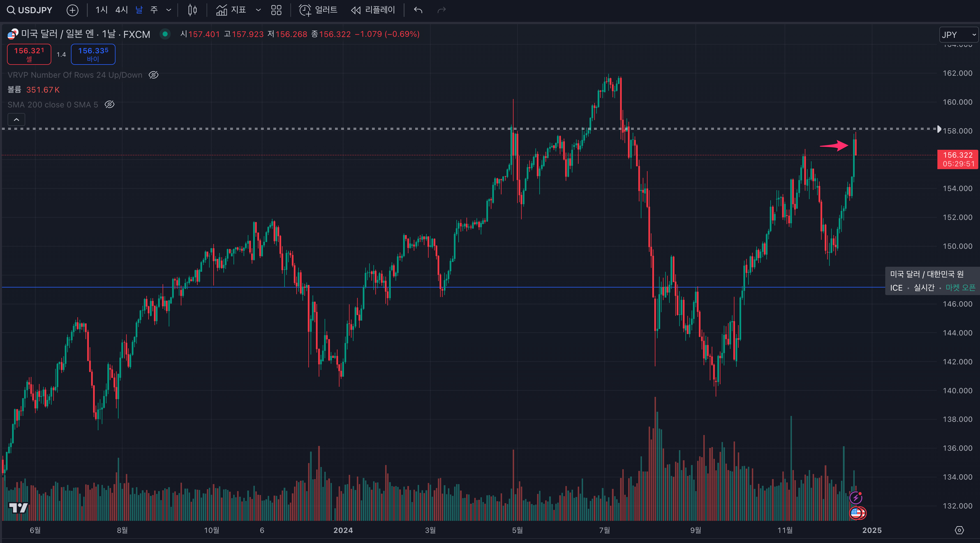The image size is (980, 543).
Task: Open the indicator templates grid icon
Action: point(276,10)
